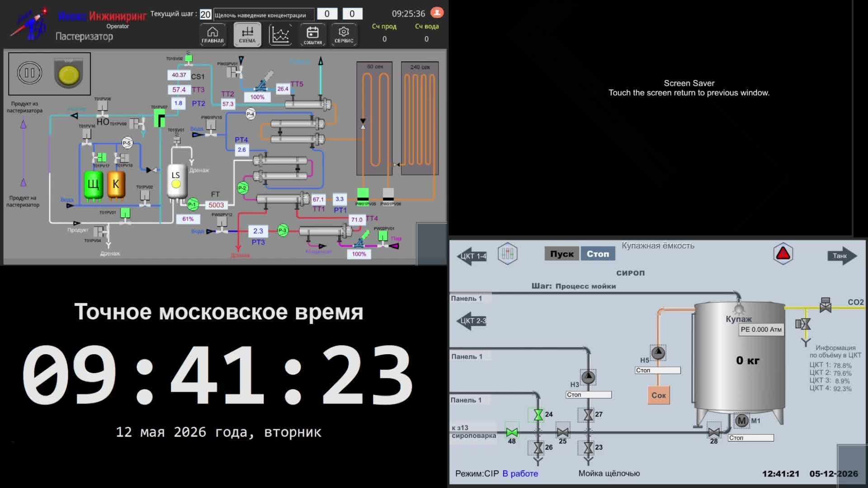This screenshot has width=868, height=488.
Task: Select the orange К acid tank
Action: 116,185
